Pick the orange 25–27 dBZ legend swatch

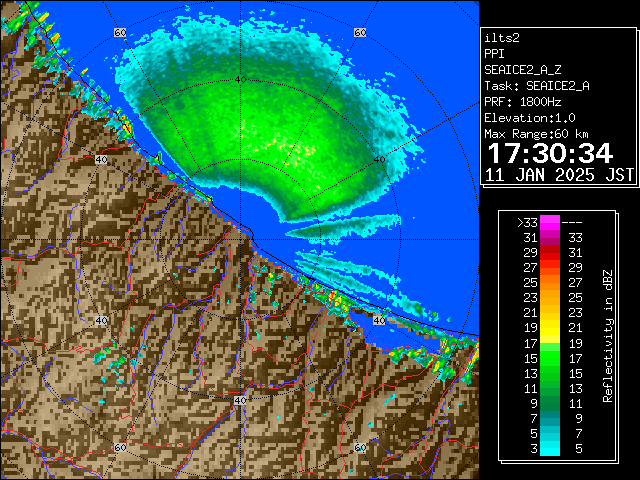550,283
